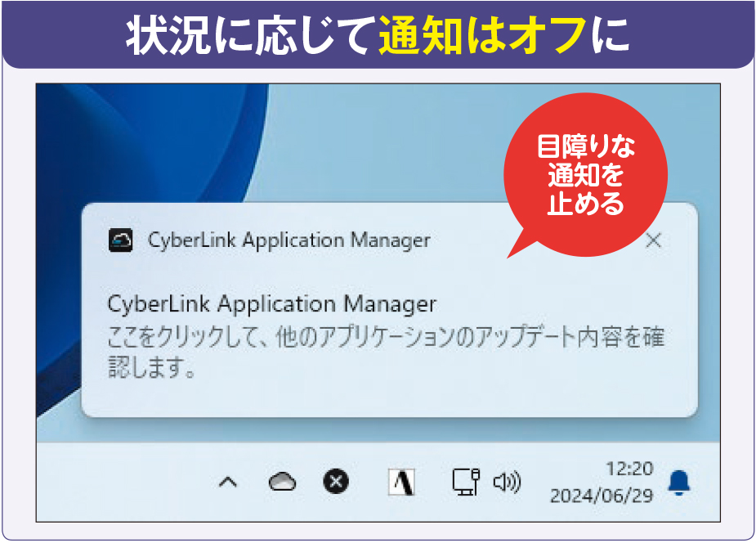This screenshot has height=543, width=756.
Task: Click the notification header app name
Action: pyautogui.click(x=289, y=240)
